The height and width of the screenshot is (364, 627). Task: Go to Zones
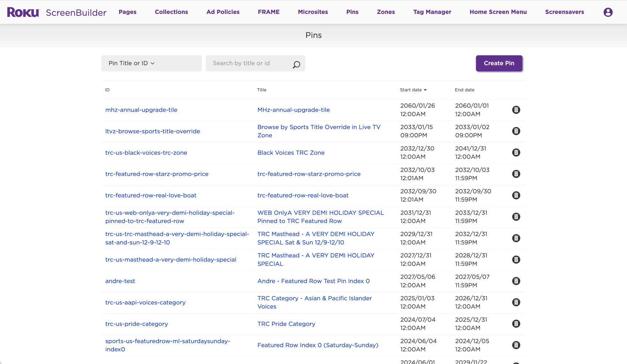coord(386,12)
